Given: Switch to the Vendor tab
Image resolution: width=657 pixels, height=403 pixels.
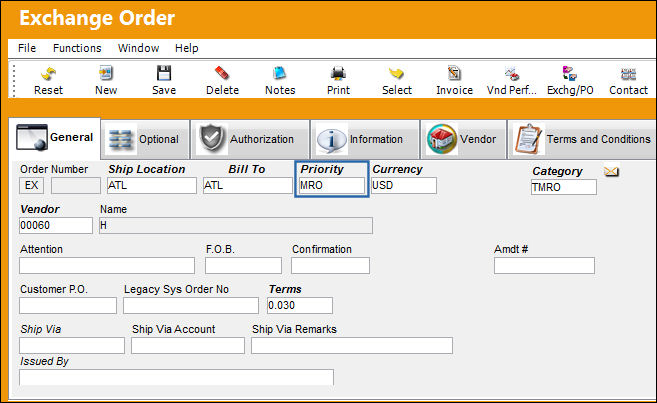Looking at the screenshot, I should pyautogui.click(x=463, y=139).
